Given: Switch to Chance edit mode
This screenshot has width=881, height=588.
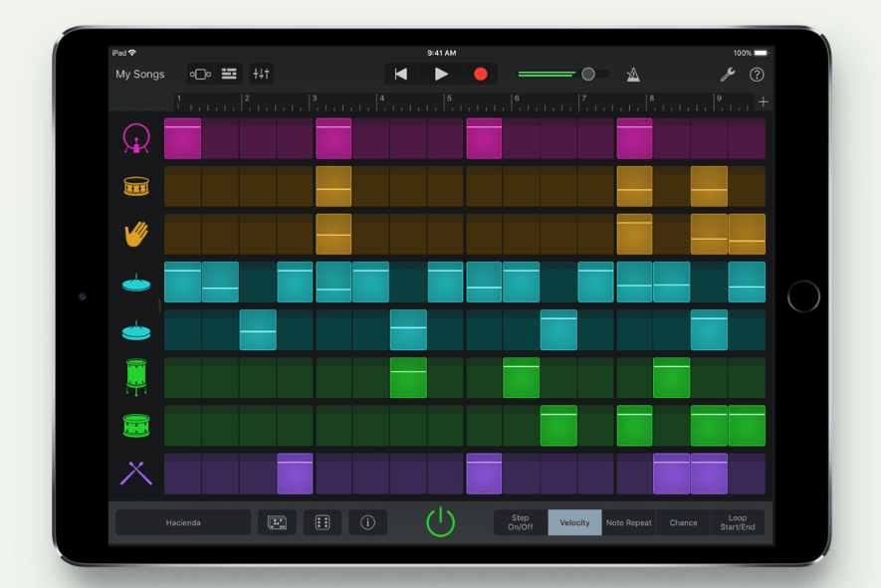Looking at the screenshot, I should (x=683, y=522).
